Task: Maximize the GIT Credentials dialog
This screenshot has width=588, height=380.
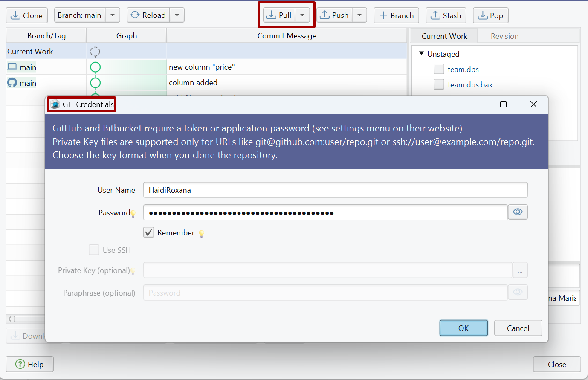Action: tap(503, 104)
